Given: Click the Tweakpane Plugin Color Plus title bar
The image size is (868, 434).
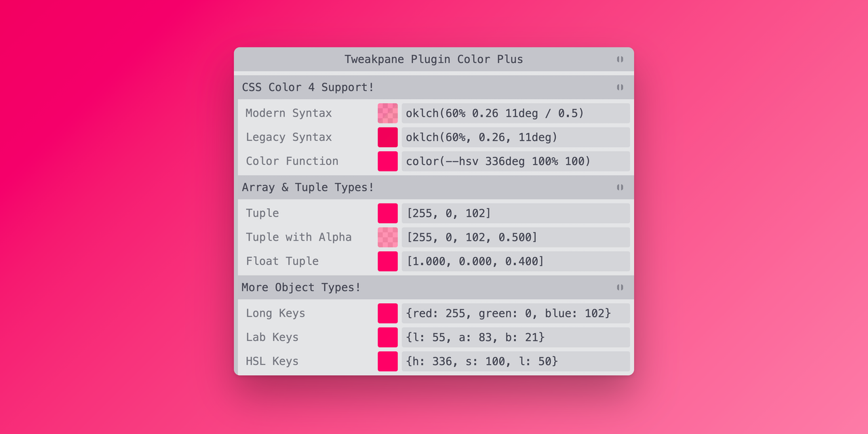Looking at the screenshot, I should [x=434, y=59].
